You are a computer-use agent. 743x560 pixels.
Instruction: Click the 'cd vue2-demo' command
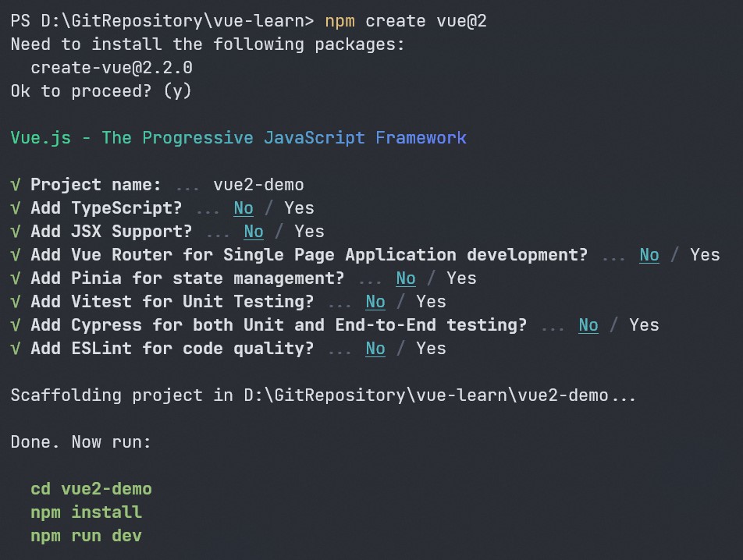point(91,489)
